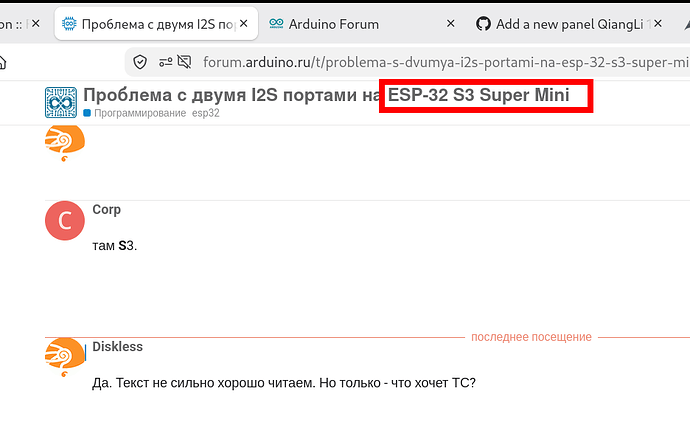Click the Arduino forum logo icon
This screenshot has width=690, height=438.
tap(61, 103)
